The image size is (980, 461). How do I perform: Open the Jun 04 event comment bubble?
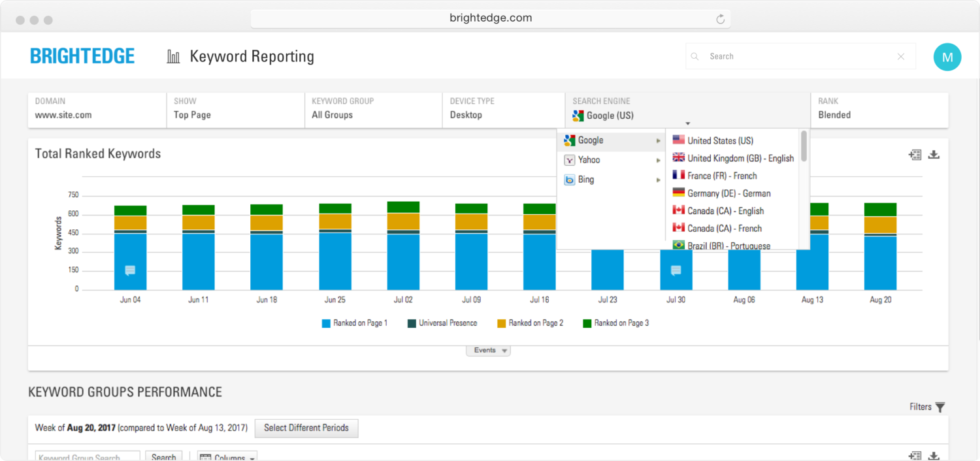point(130,270)
